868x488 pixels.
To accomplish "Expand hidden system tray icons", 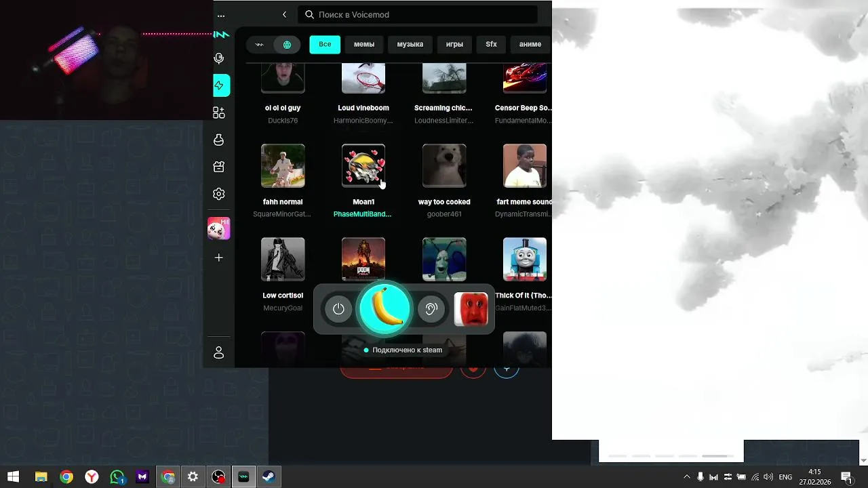I will point(686,477).
